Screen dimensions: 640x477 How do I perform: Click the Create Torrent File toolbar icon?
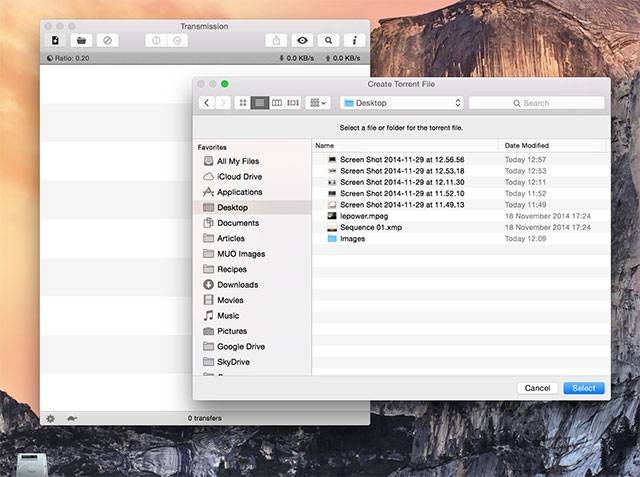coord(56,40)
